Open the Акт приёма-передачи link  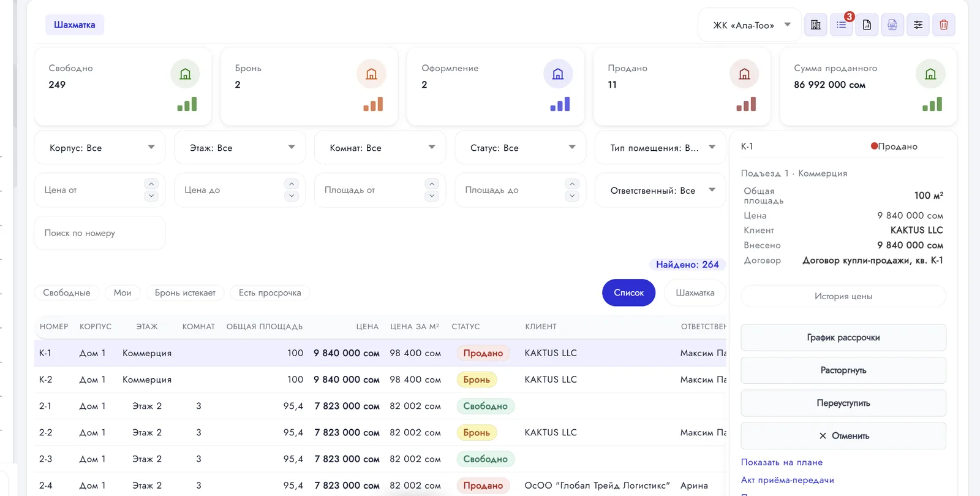[788, 480]
